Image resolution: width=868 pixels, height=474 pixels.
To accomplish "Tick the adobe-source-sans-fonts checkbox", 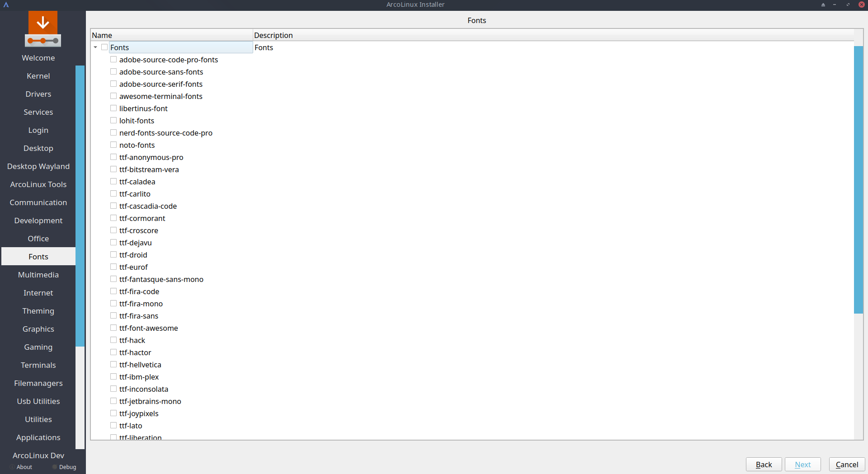I will 113,72.
